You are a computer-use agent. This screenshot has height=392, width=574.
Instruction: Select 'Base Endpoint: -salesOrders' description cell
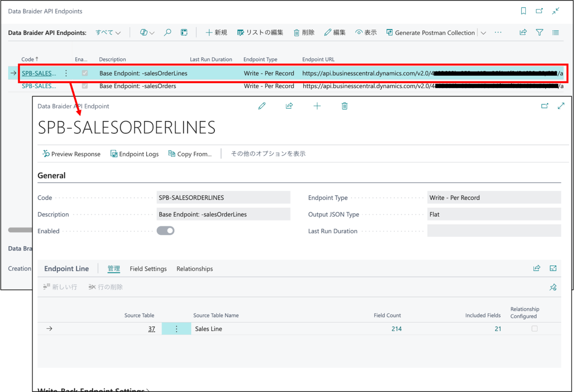point(138,86)
